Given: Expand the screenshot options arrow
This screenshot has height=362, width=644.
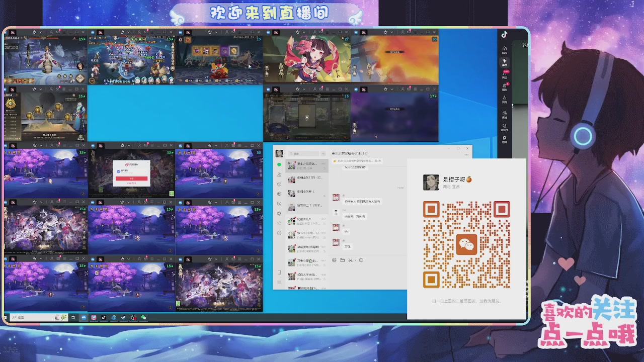Looking at the screenshot, I should coord(355,260).
